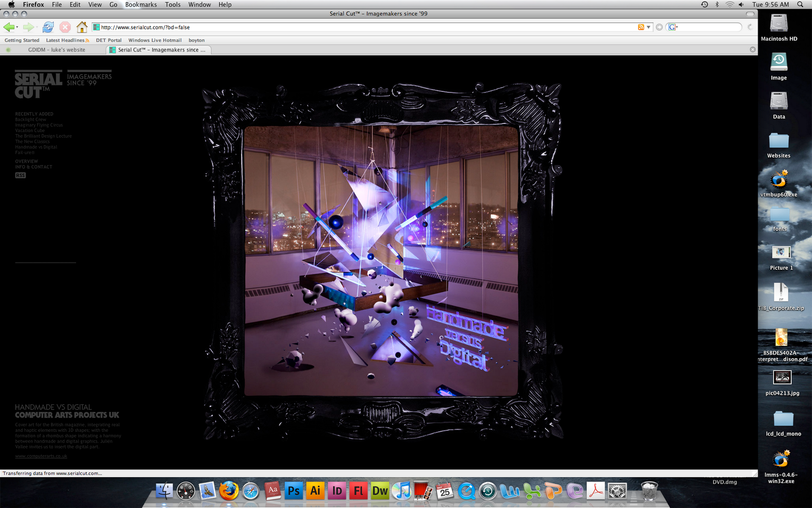Open Windows Live Hotmail bookmark
The image size is (812, 508).
[x=155, y=40]
